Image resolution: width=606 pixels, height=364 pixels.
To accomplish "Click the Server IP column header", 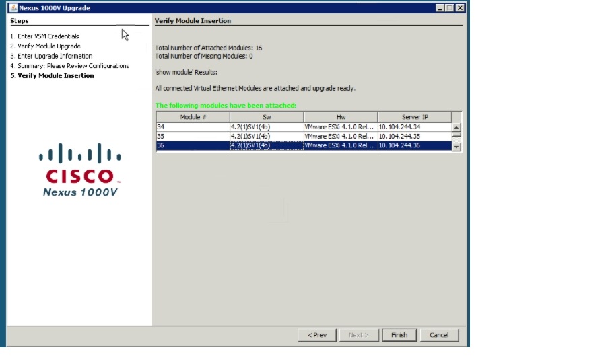I will click(x=415, y=117).
